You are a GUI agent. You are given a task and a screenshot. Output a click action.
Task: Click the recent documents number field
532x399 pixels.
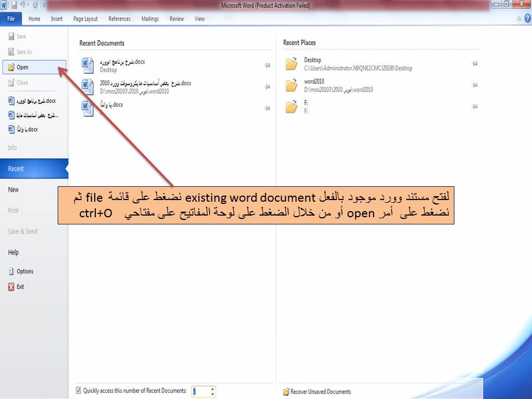click(201, 392)
